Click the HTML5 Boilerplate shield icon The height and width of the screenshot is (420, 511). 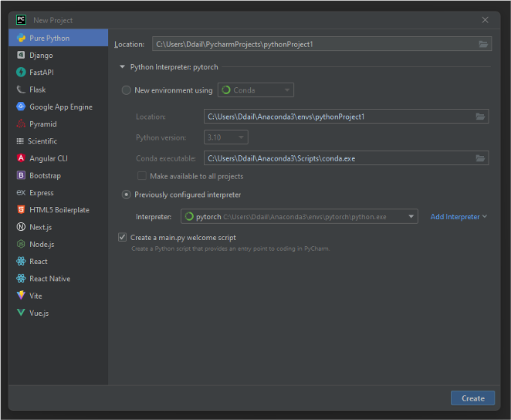(x=21, y=209)
